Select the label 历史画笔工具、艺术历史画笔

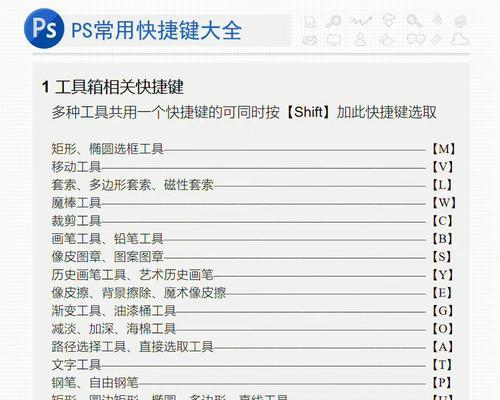tap(132, 275)
